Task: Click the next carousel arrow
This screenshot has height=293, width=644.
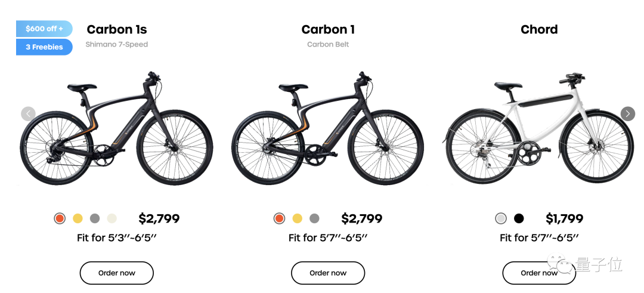Action: tap(627, 114)
